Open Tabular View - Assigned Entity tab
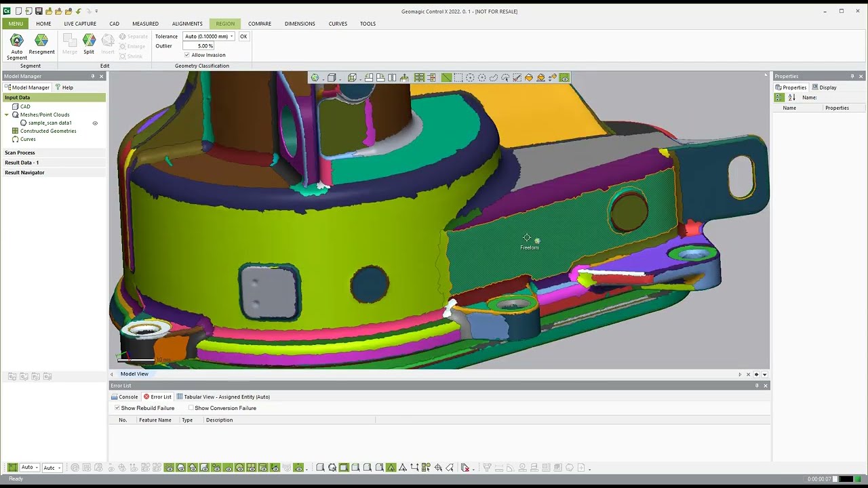Screen dimensions: 868x488 tap(223, 397)
